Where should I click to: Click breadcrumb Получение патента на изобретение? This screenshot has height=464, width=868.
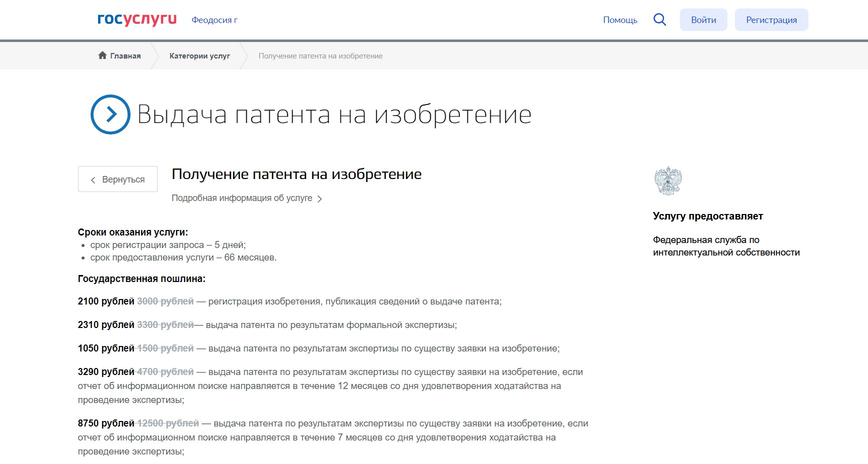321,56
